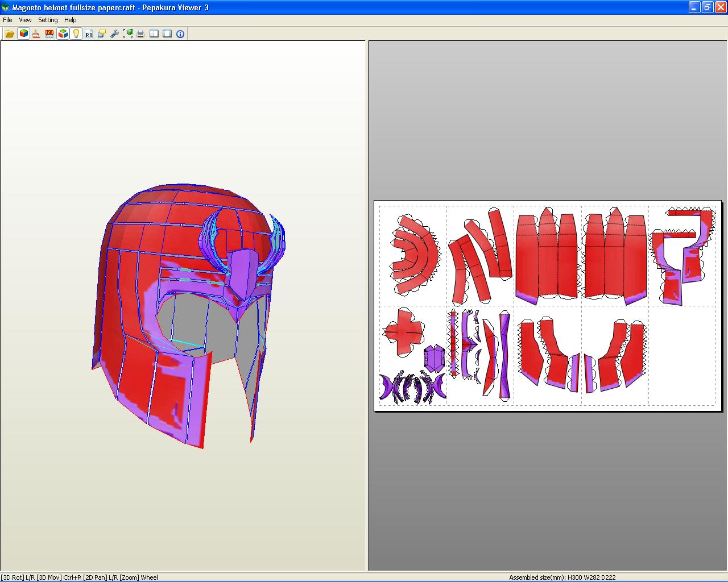The width and height of the screenshot is (728, 582).
Task: Open a papercraft model file
Action: point(10,34)
